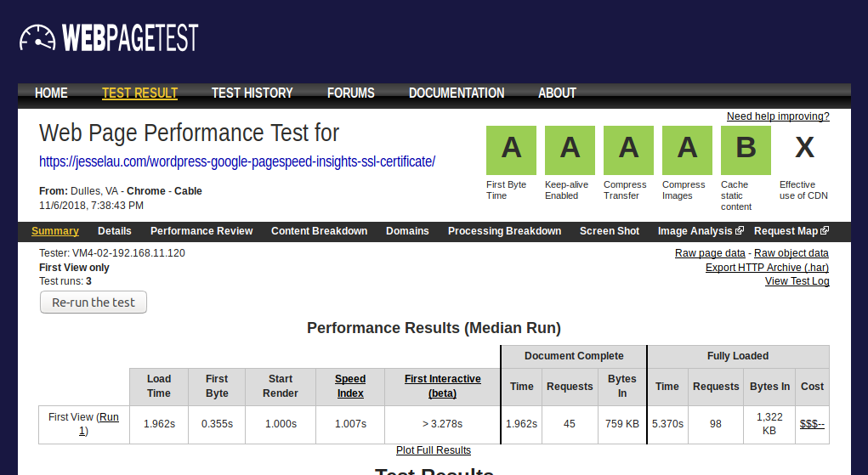
Task: Open the Raw page data link
Action: pos(710,253)
